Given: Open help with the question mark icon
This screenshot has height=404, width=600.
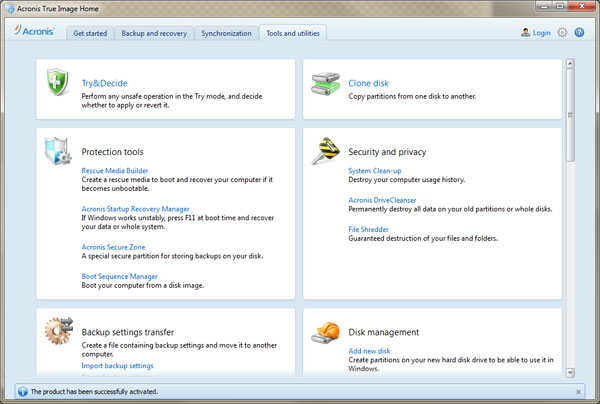Looking at the screenshot, I should (x=580, y=33).
